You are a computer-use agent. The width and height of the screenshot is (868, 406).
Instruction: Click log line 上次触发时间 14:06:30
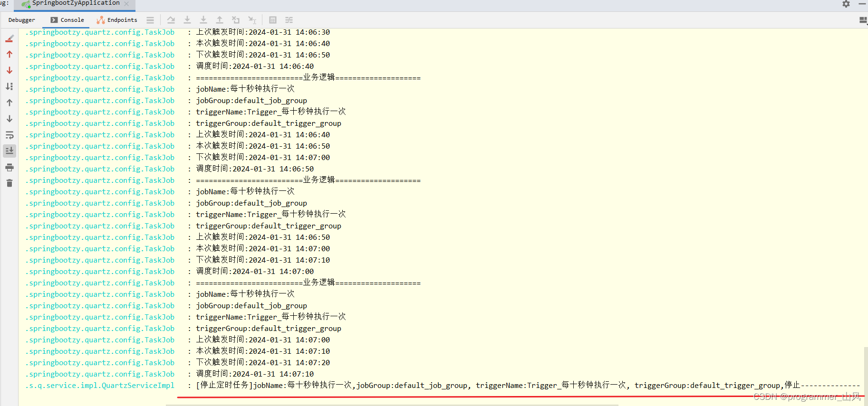pos(263,32)
